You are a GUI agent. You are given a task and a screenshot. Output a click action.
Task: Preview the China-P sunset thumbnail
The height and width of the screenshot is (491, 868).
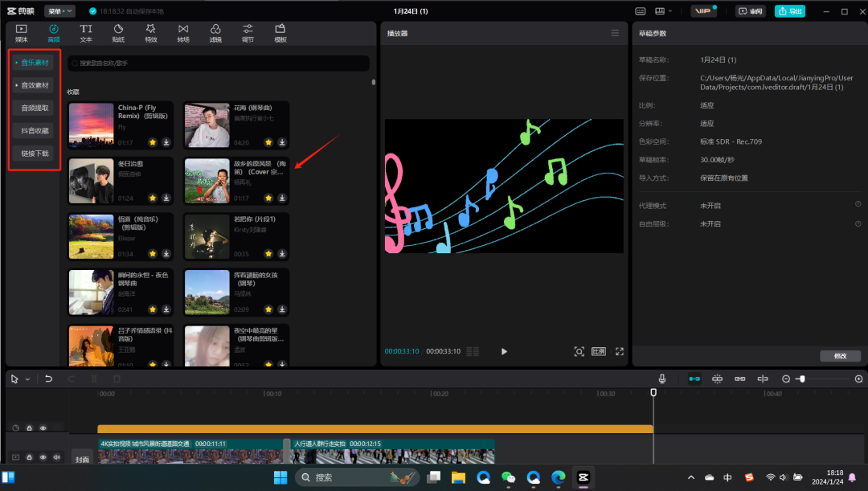point(92,125)
